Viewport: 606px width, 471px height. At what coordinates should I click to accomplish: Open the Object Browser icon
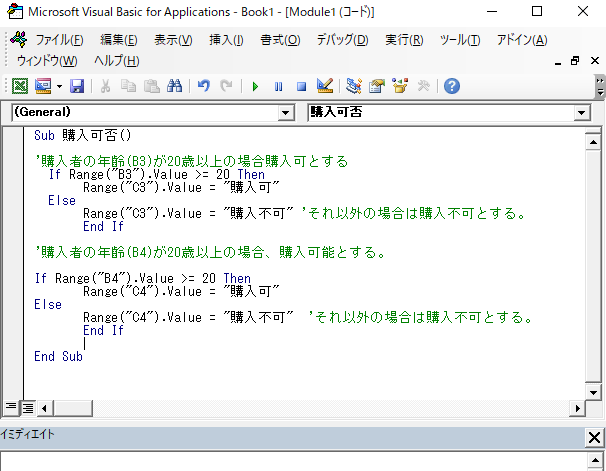click(400, 86)
